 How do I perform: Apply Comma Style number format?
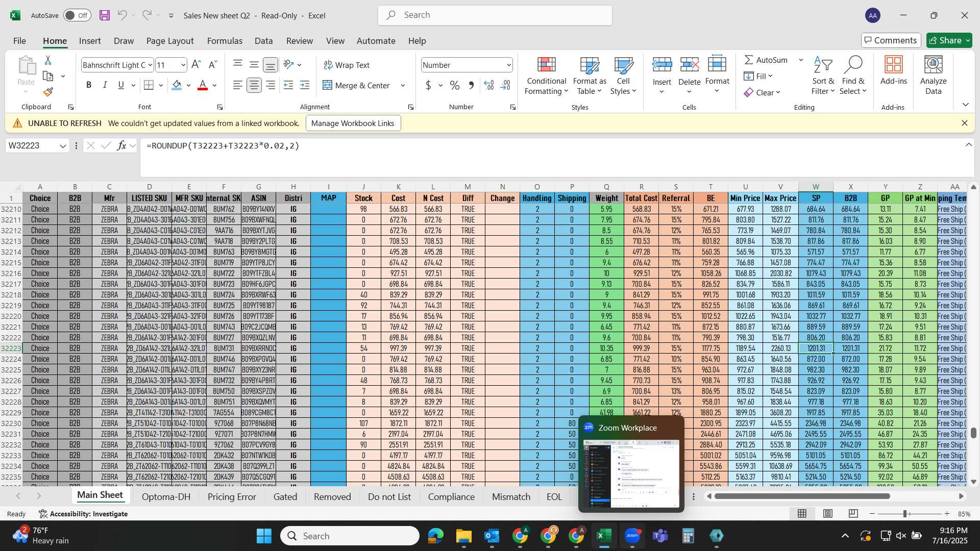pos(471,85)
